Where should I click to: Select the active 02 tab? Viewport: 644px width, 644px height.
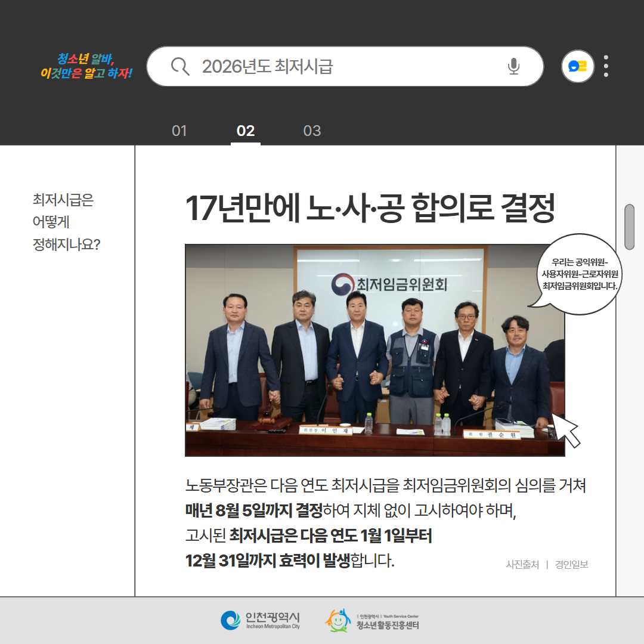pos(246,131)
